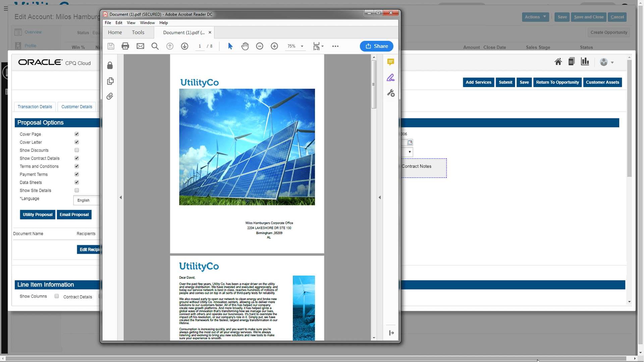Select the Hand tool in Acrobat
This screenshot has height=362, width=644.
tap(245, 46)
